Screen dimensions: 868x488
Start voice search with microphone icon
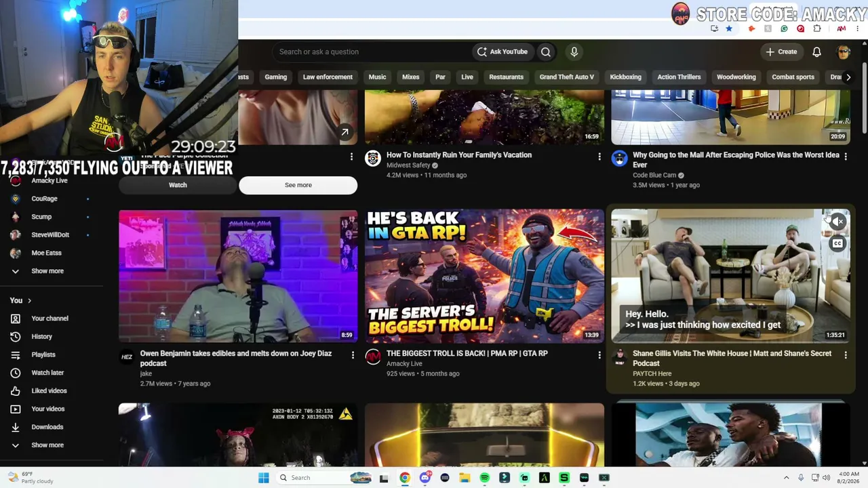(x=574, y=52)
